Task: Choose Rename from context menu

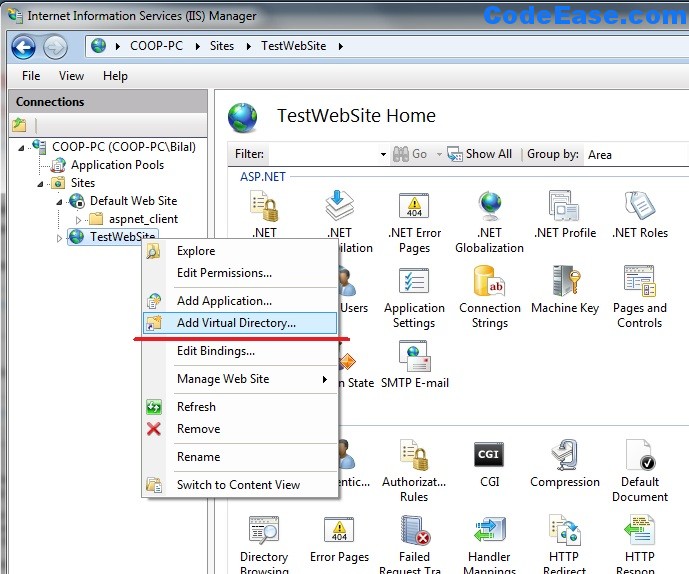Action: 240,457
